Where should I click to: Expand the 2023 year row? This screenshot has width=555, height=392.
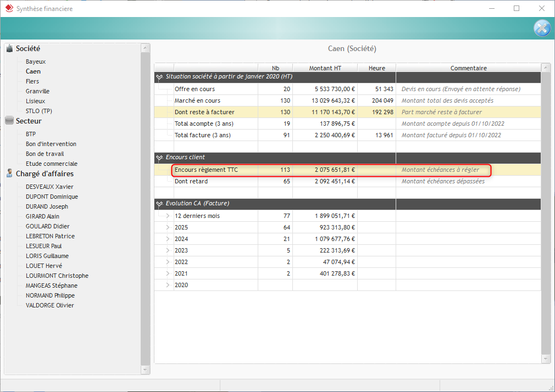click(168, 250)
